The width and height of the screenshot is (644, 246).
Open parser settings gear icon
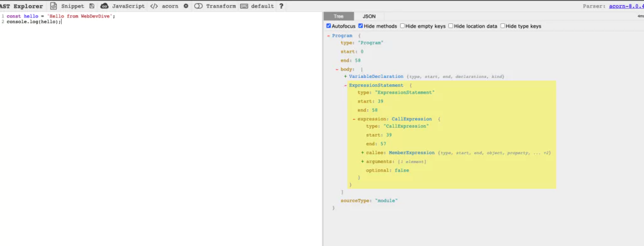pyautogui.click(x=186, y=6)
